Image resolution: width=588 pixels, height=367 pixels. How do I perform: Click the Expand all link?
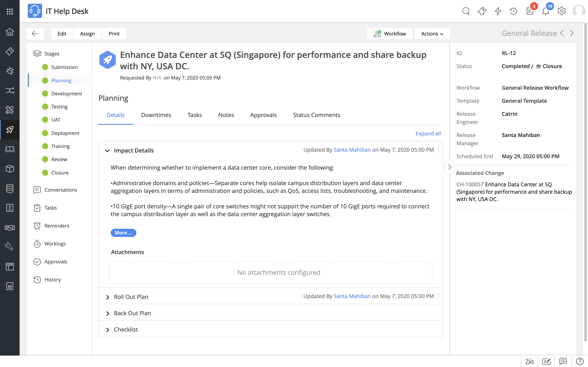pos(428,134)
